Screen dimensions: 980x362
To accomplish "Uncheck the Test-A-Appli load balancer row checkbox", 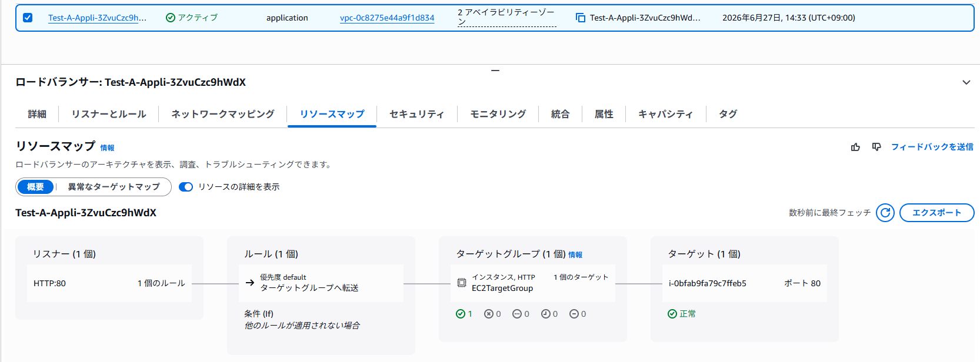I will pos(28,18).
